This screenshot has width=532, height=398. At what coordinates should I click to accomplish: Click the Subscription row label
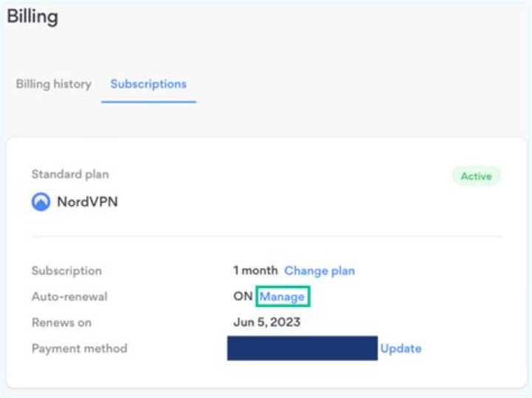coord(66,271)
